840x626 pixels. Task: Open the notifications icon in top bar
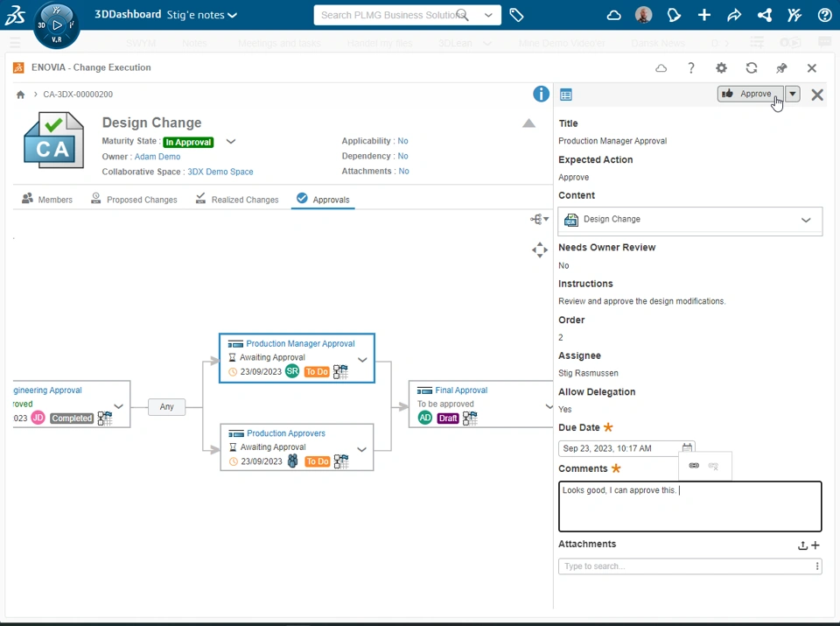pos(674,15)
